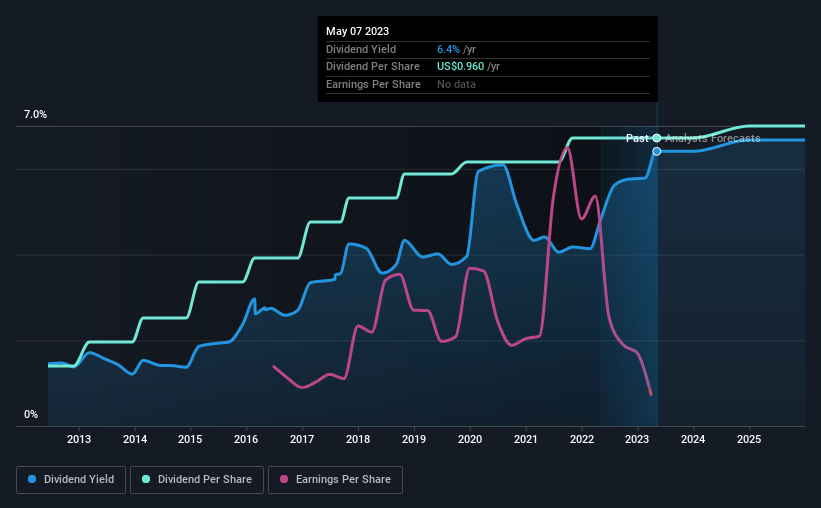The width and height of the screenshot is (821, 508).
Task: Click the pink dot in Earnings Per Share legend
Action: 284,479
